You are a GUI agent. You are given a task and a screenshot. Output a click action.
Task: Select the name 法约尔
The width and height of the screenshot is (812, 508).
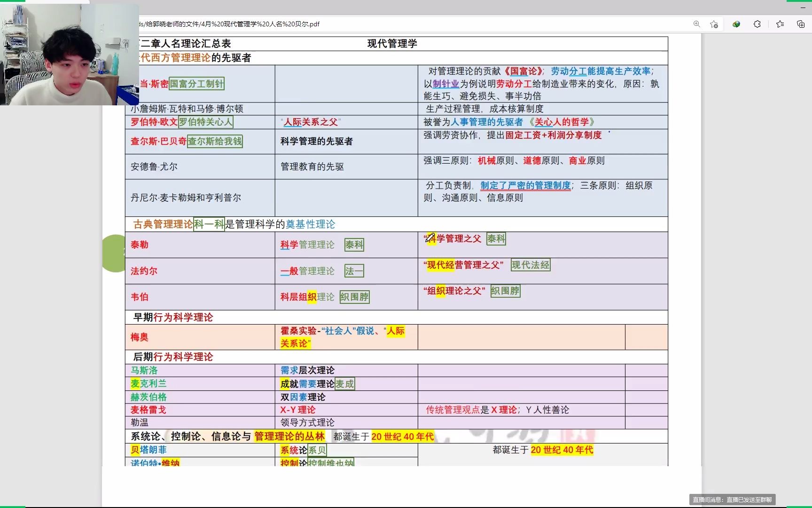(x=144, y=271)
